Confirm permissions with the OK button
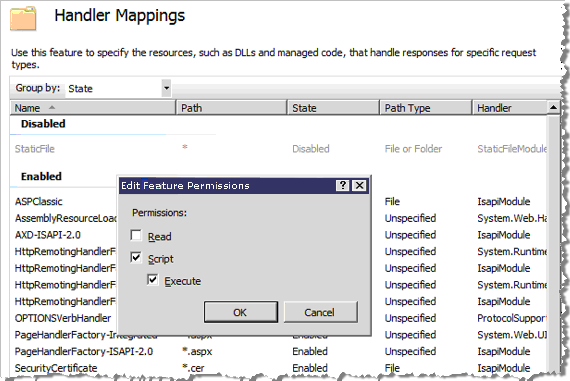570x381 pixels. coord(241,312)
